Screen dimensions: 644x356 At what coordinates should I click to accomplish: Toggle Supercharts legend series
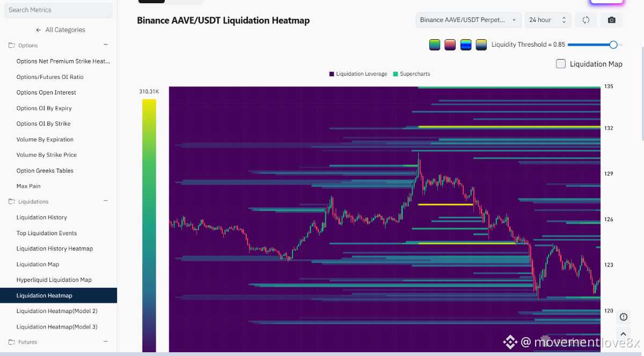tap(412, 74)
